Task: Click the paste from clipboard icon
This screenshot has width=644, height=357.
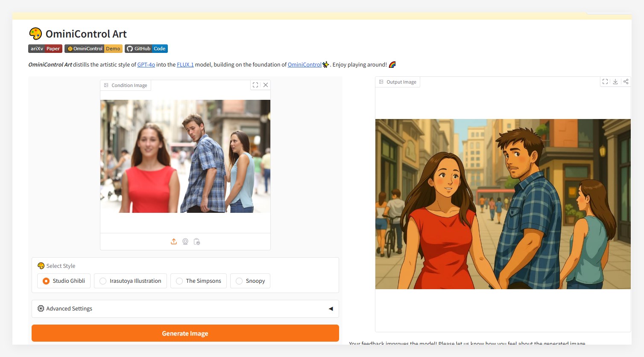Action: tap(197, 241)
